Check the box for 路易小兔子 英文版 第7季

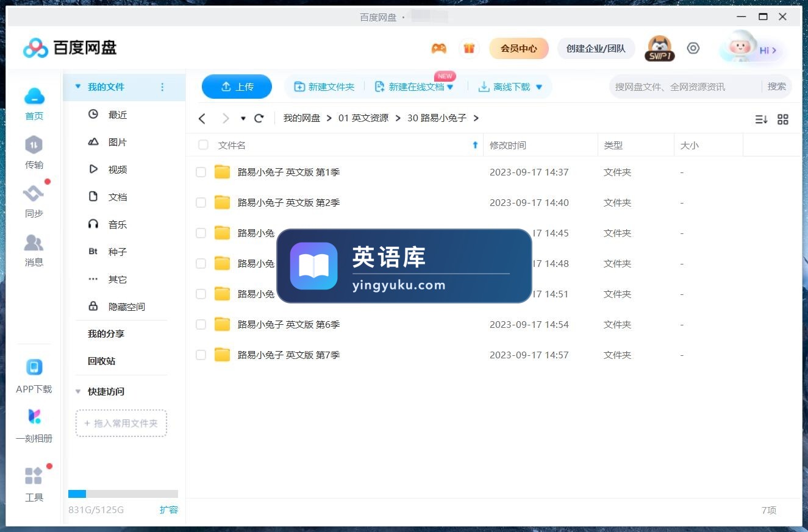[201, 355]
